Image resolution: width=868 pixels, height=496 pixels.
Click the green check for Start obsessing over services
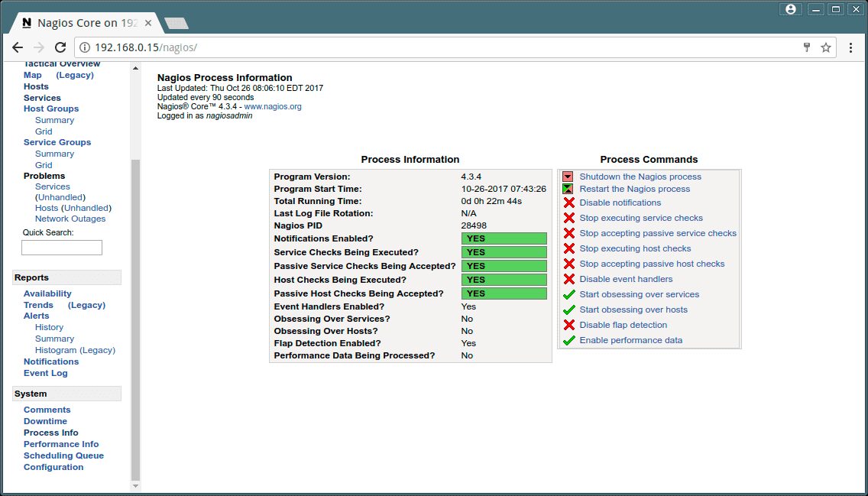click(x=566, y=294)
